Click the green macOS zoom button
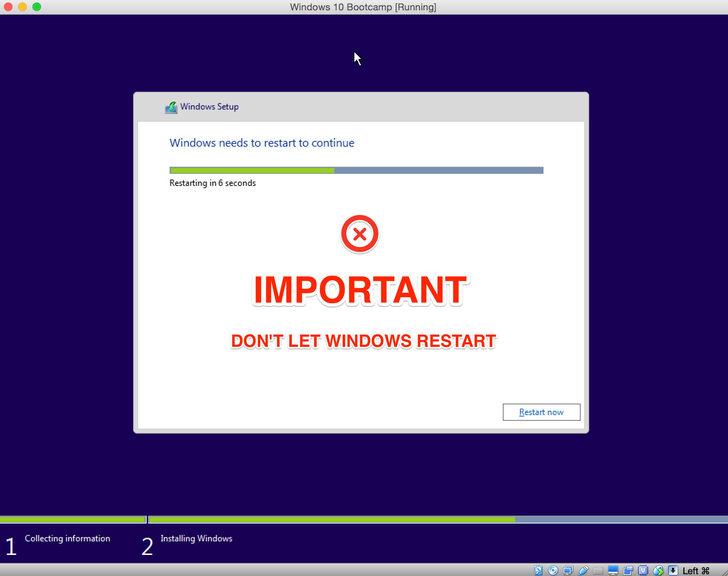The width and height of the screenshot is (728, 576). tap(37, 7)
